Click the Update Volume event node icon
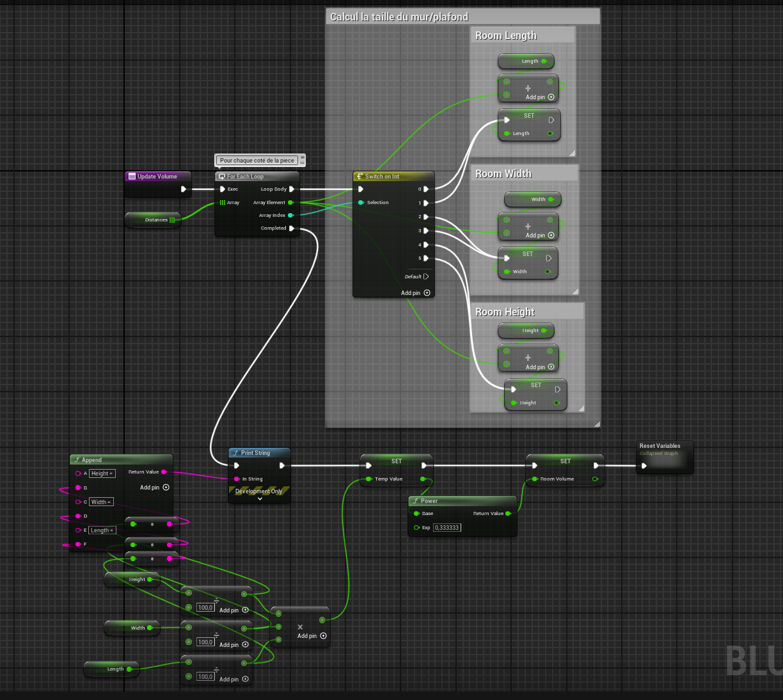Viewport: 783px width, 700px height. pyautogui.click(x=132, y=177)
